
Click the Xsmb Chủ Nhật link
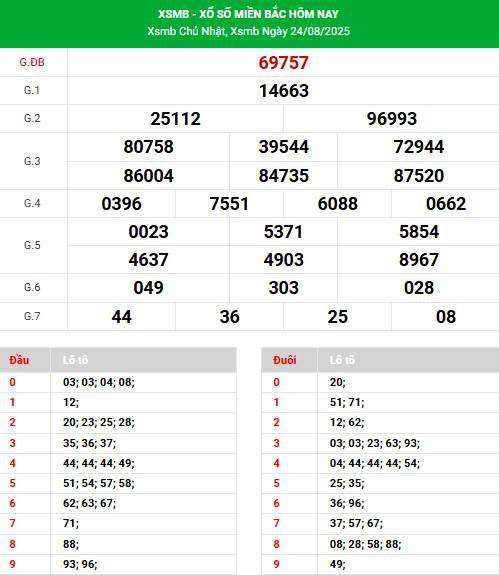point(186,31)
